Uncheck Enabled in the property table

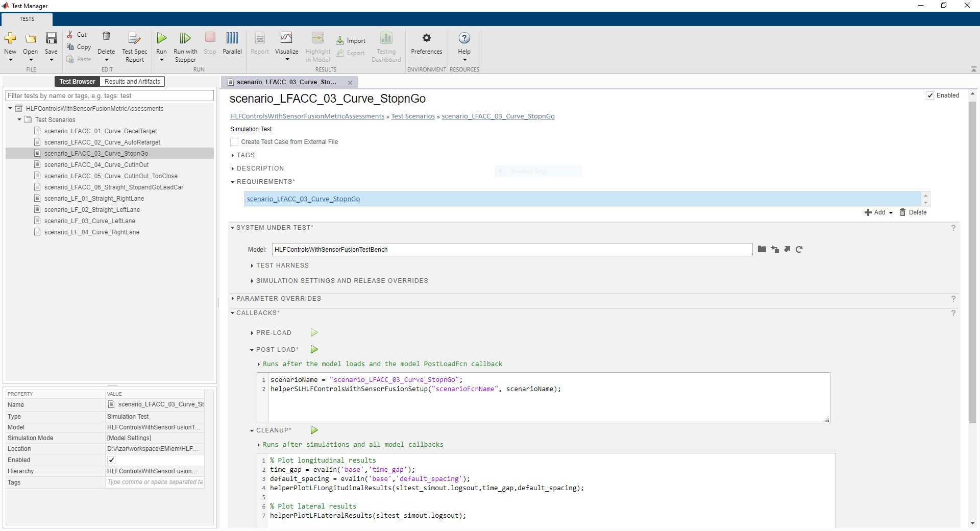[111, 460]
